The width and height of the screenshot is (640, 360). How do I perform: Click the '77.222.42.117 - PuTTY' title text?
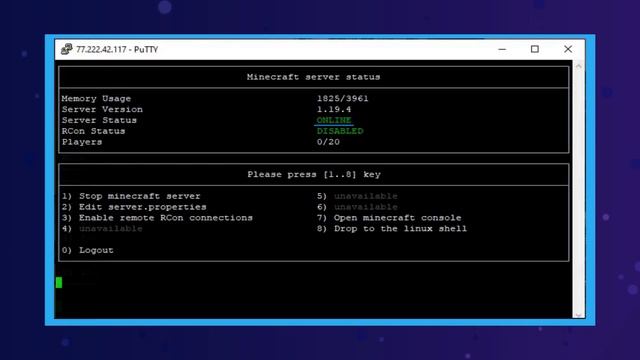coord(117,49)
